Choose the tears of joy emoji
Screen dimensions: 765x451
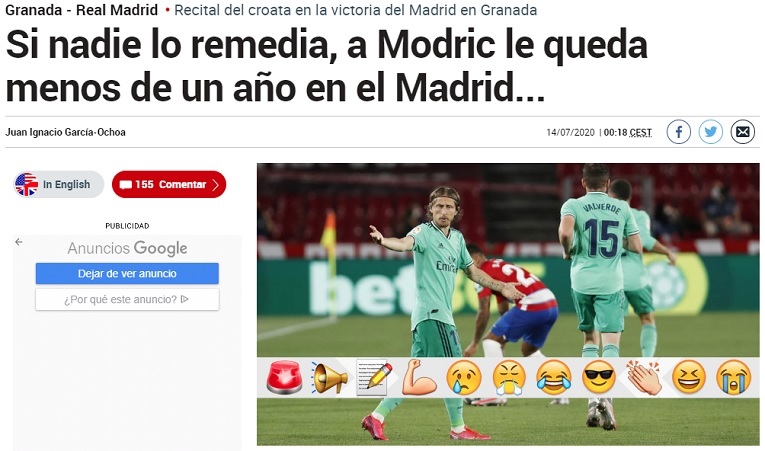click(x=554, y=377)
